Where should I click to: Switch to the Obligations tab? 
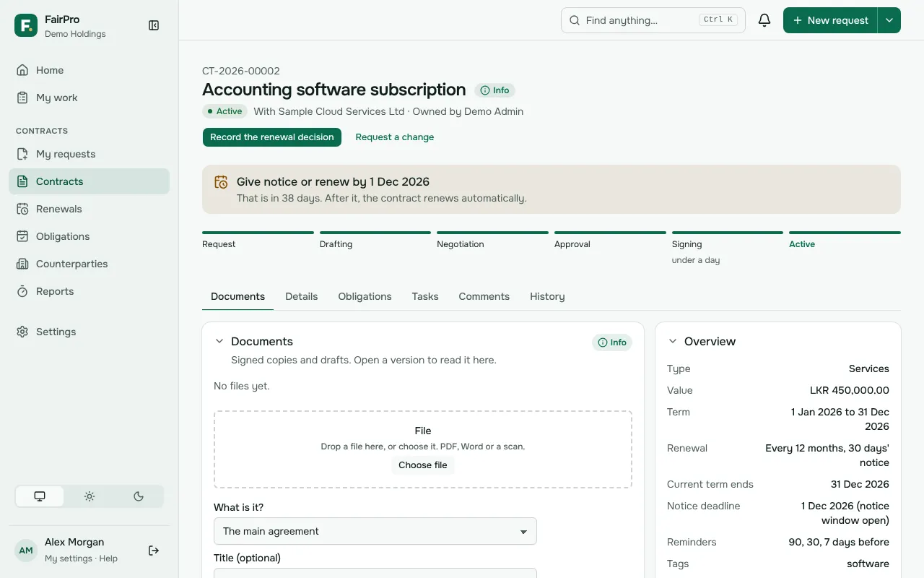[x=365, y=296]
